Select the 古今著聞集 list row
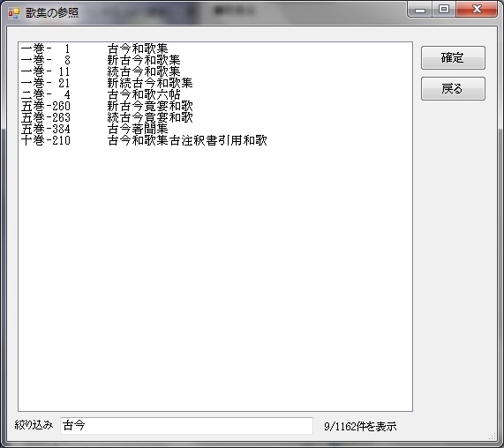 coord(215,129)
